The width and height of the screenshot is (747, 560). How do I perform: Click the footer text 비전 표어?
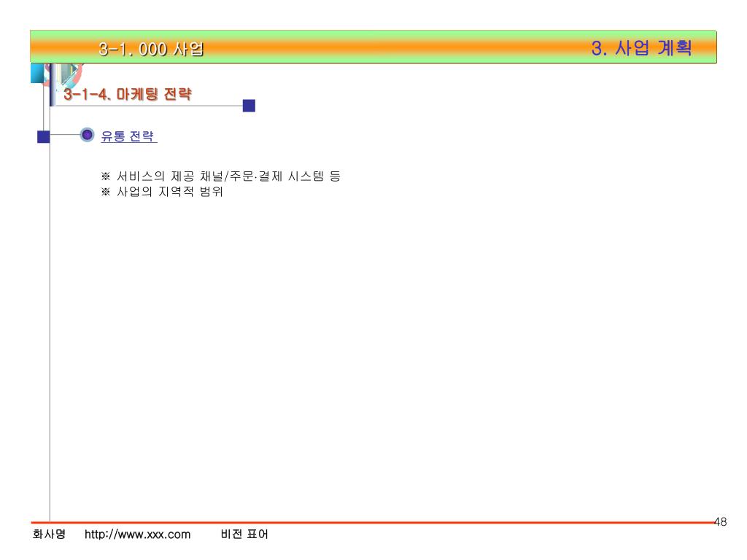(244, 534)
